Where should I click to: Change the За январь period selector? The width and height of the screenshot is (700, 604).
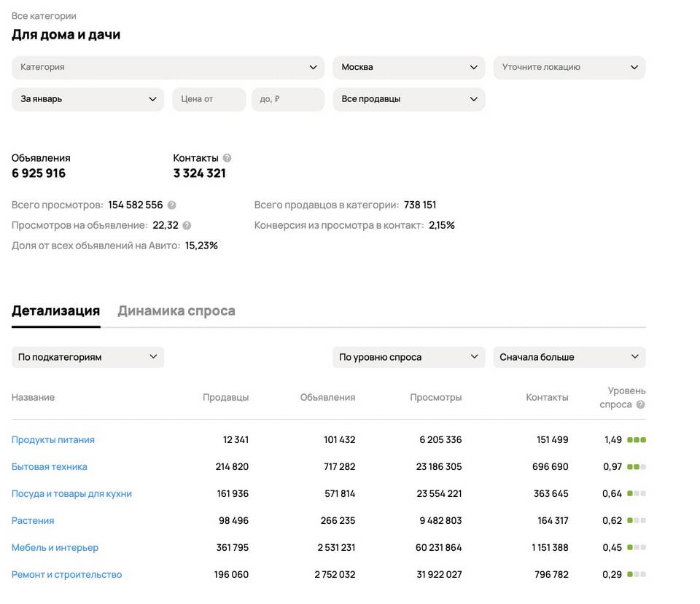pos(87,99)
